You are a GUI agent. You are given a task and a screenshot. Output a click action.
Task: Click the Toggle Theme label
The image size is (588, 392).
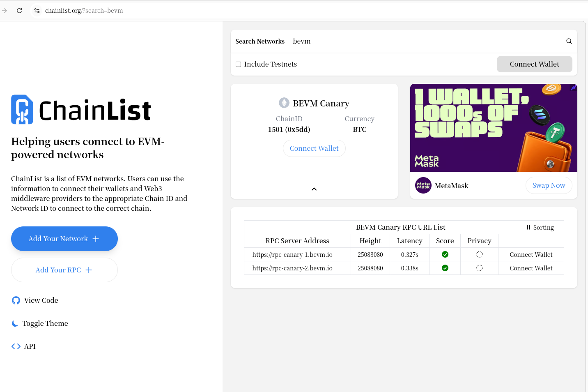pyautogui.click(x=45, y=323)
